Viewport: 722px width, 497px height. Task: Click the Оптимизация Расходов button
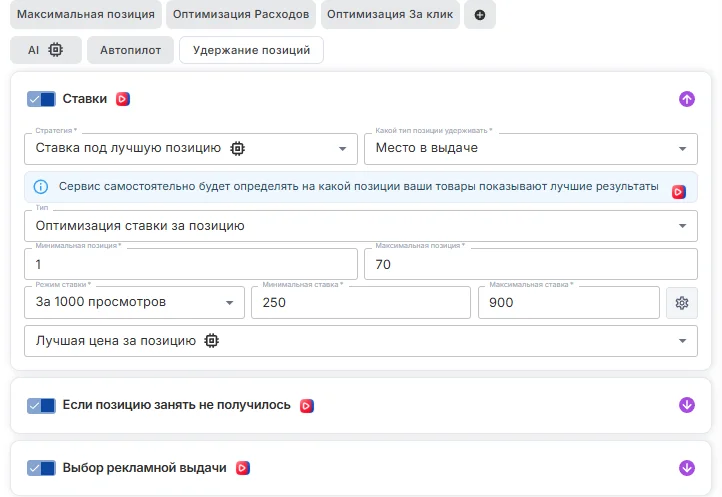point(240,15)
